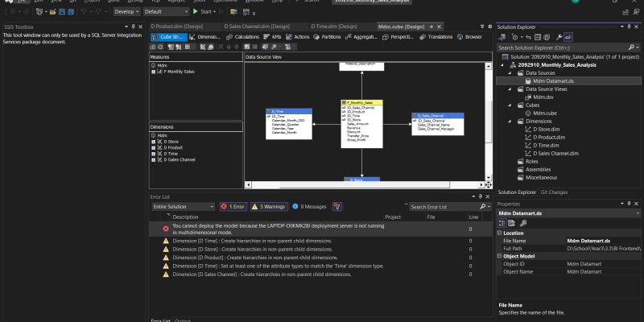Click the Solution Explorer properties wrench icon
The width and height of the screenshot is (644, 322).
coord(559,37)
